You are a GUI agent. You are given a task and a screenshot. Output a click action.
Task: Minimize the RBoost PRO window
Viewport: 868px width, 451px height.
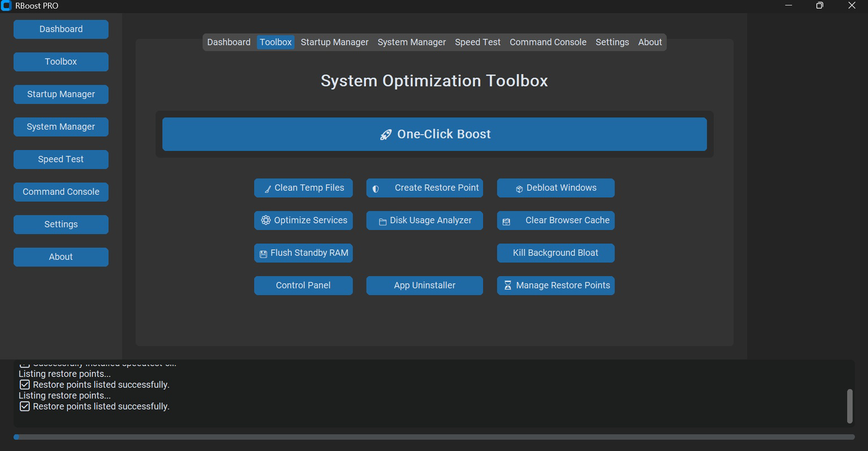coord(788,6)
